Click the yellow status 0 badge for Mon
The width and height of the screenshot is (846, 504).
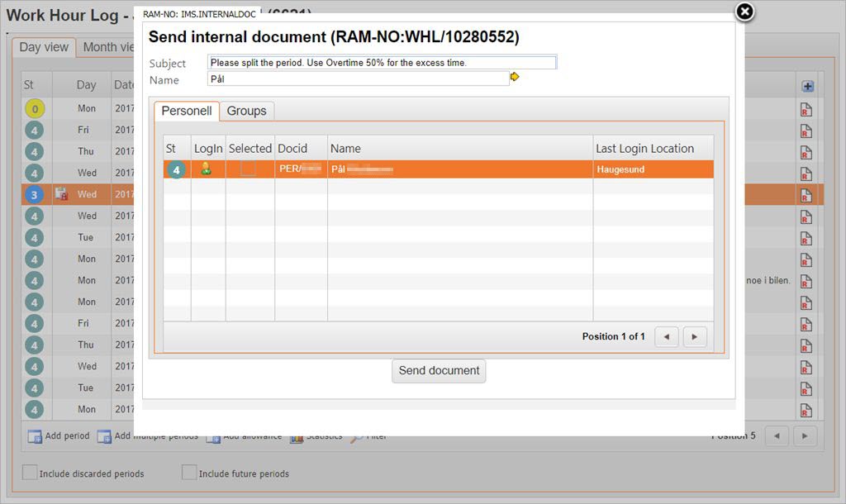34,108
